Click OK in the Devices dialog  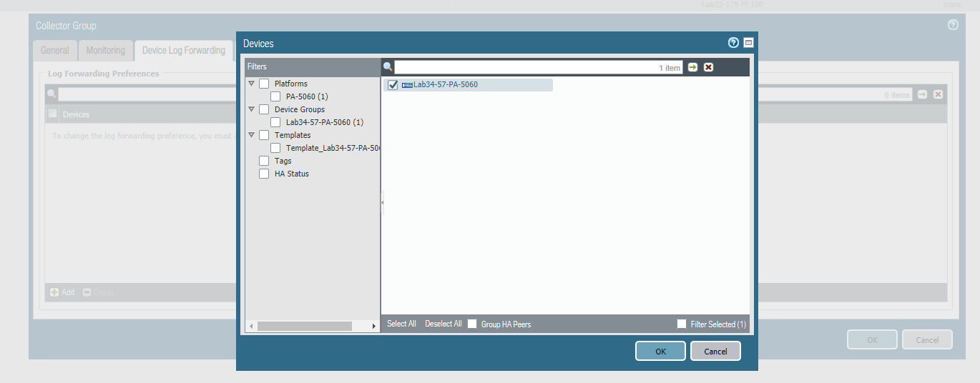[x=660, y=351]
